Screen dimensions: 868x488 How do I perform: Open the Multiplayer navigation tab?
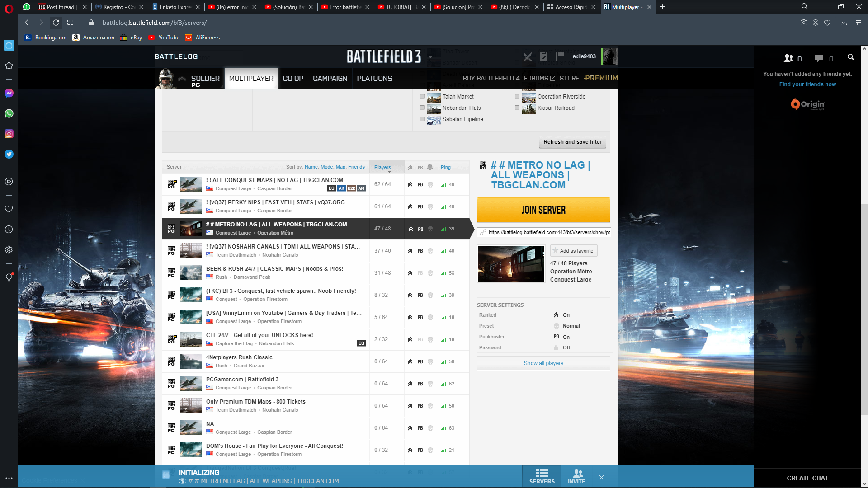point(251,79)
